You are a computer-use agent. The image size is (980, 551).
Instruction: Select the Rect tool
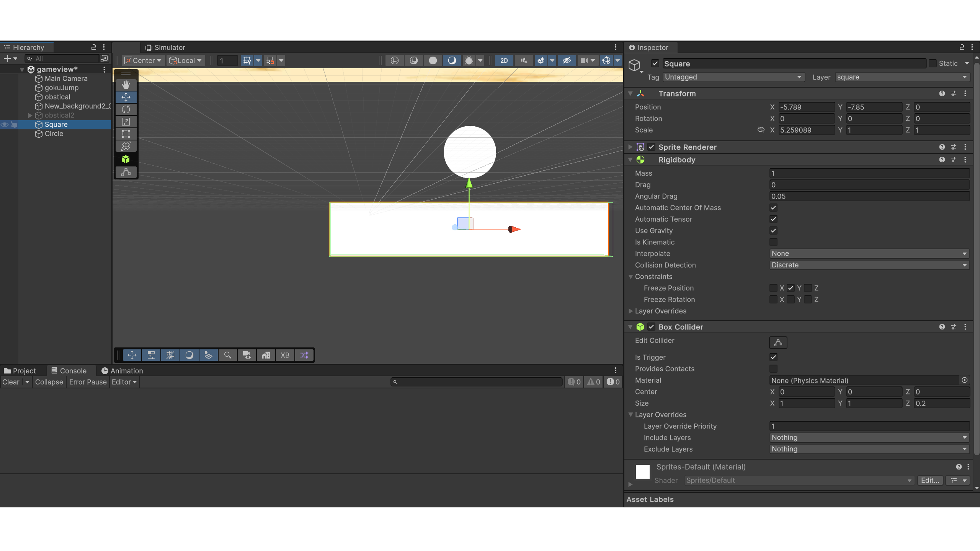(x=126, y=134)
